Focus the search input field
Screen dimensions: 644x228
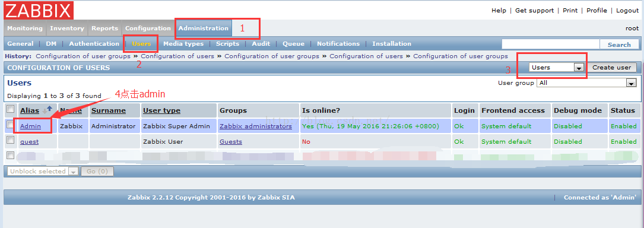click(551, 45)
